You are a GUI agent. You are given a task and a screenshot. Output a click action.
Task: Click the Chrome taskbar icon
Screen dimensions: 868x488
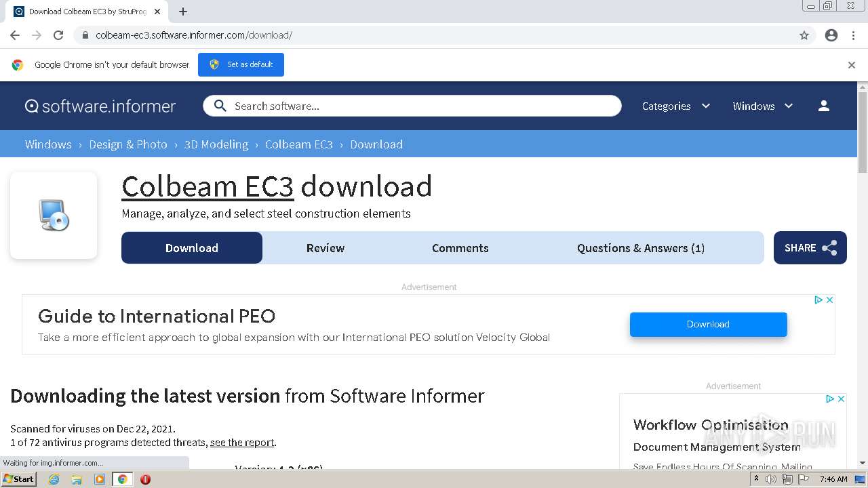(122, 479)
